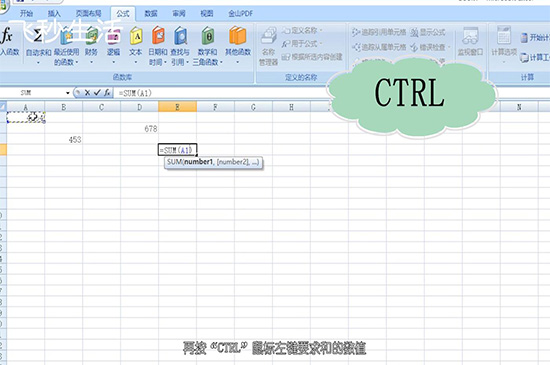The image size is (550, 365).
Task: Expand the AutoSum dropdown arrow
Action: point(38,63)
